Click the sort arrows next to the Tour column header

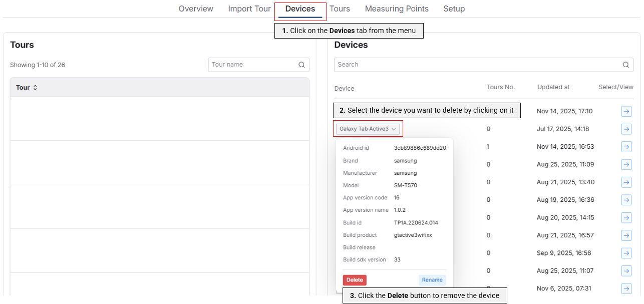[35, 87]
